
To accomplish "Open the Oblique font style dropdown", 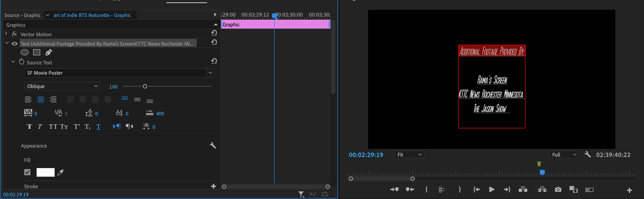I will 62,86.
